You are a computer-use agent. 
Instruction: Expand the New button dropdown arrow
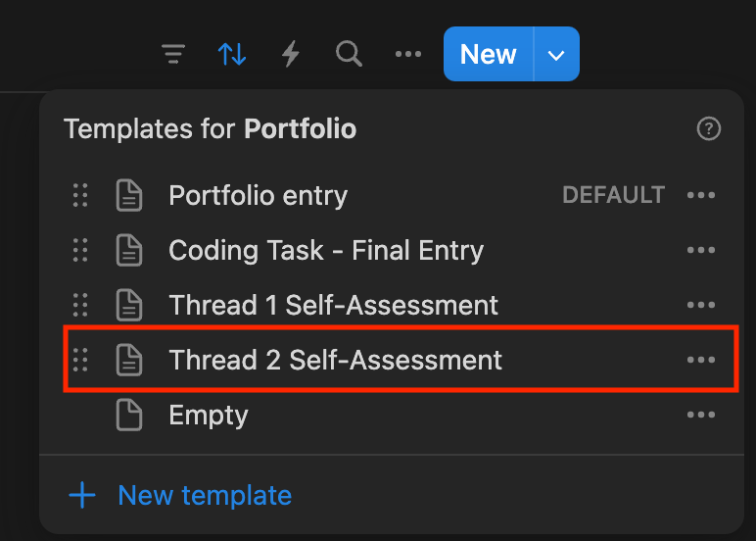click(x=556, y=54)
